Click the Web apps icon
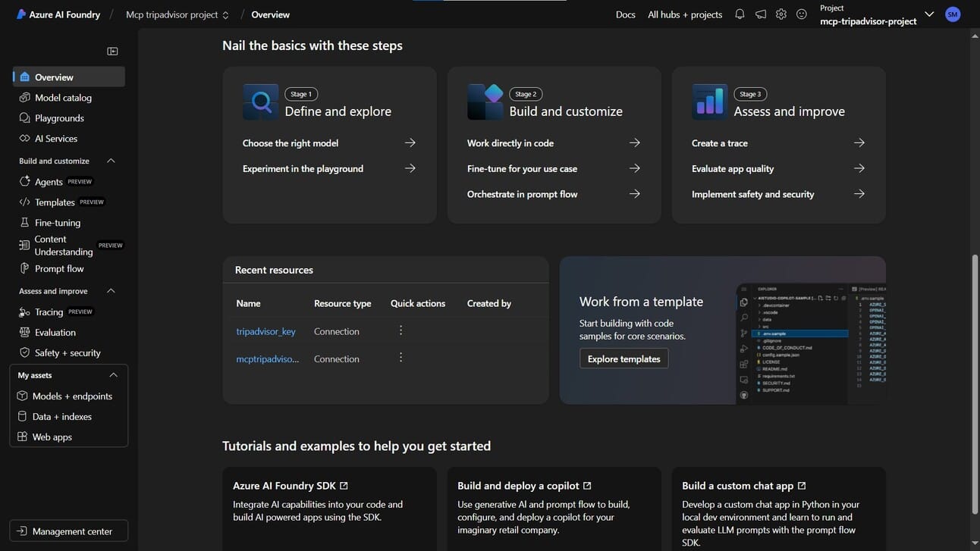This screenshot has height=551, width=980. pos(23,437)
